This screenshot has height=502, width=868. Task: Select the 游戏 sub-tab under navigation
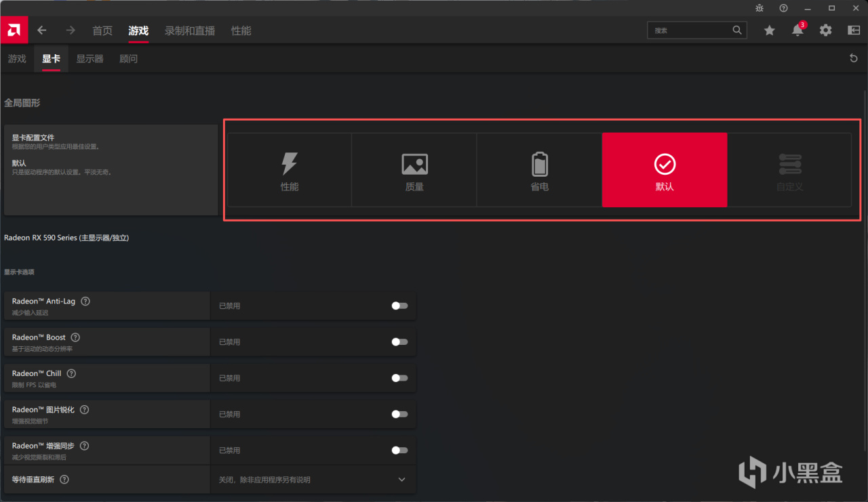click(x=17, y=59)
